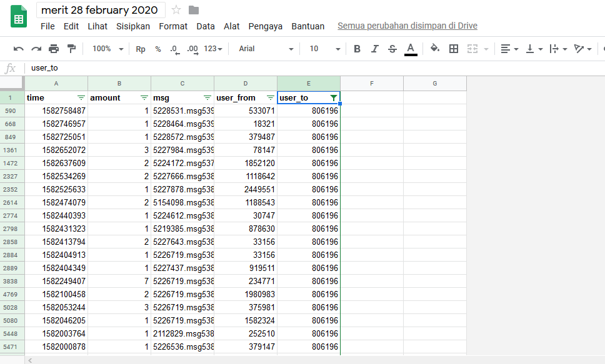Select user_from cell 252510
Screen dimensions: 605x364
(x=246, y=333)
